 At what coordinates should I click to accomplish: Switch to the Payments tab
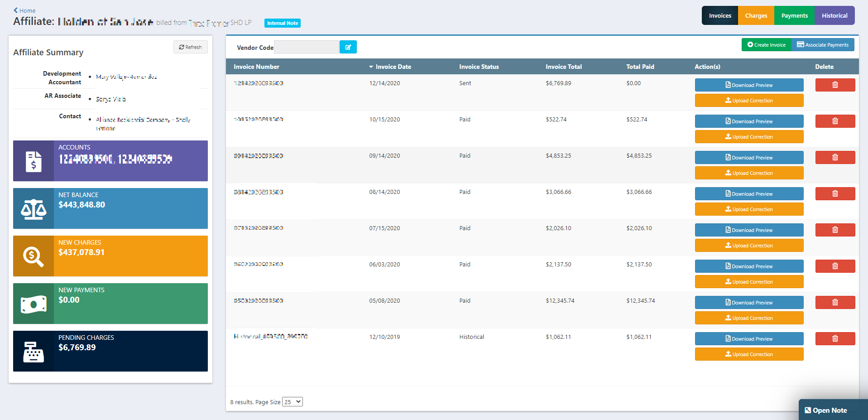pyautogui.click(x=794, y=15)
